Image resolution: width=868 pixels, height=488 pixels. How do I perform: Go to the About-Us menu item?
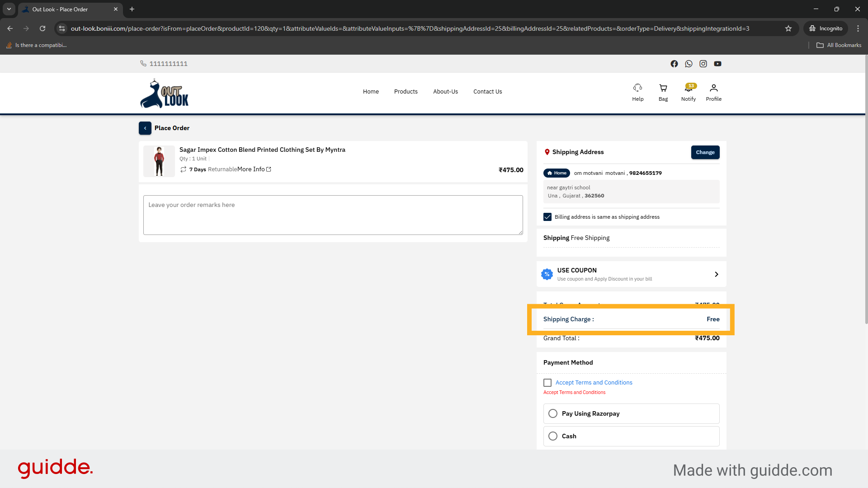click(445, 92)
